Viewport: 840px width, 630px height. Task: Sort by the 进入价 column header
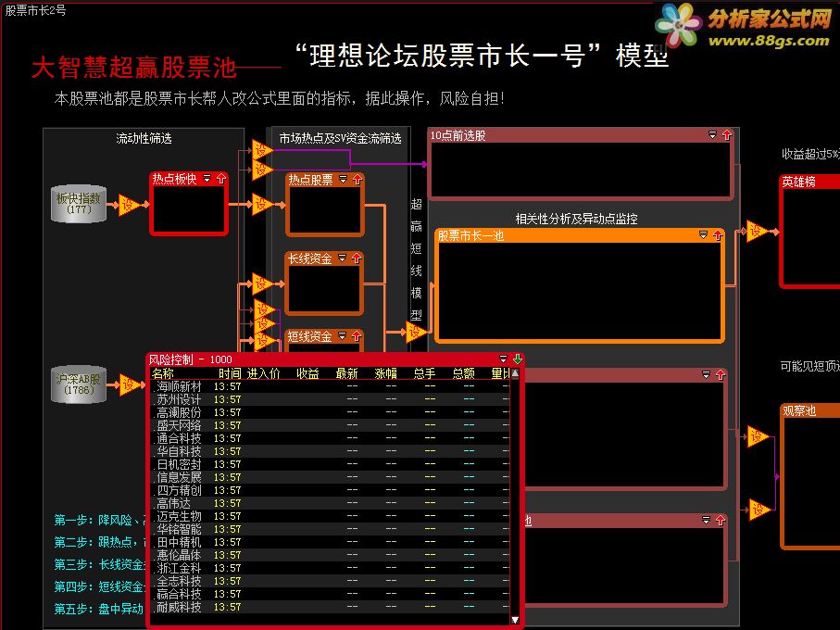point(263,373)
